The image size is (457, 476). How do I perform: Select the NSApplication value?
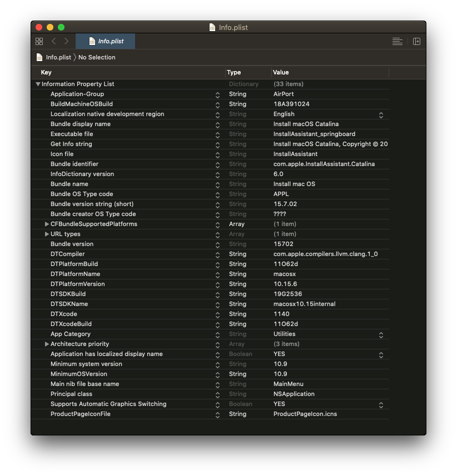(294, 394)
